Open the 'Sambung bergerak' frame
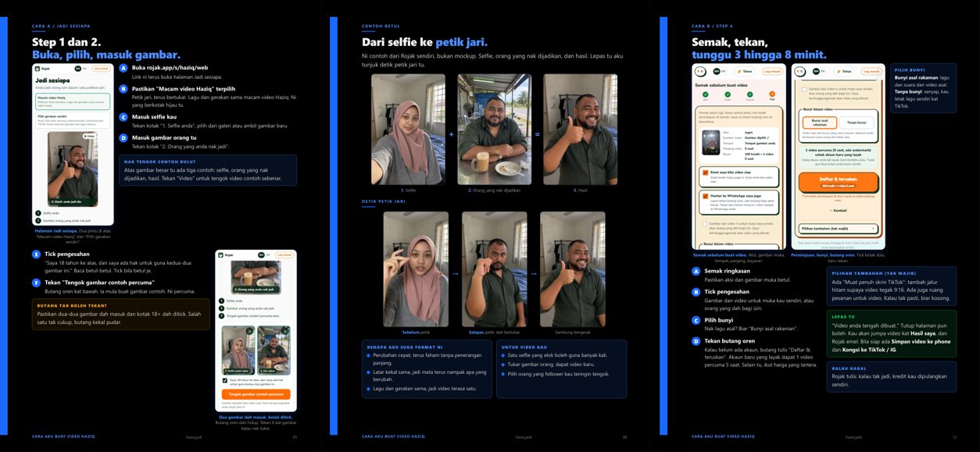The width and height of the screenshot is (980, 452). 572,269
